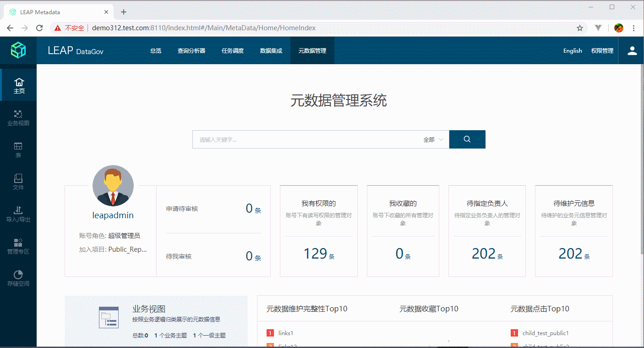Viewport: 644px width, 348px height.
Task: Click the 1 个一级主题 statistic
Action: point(209,336)
